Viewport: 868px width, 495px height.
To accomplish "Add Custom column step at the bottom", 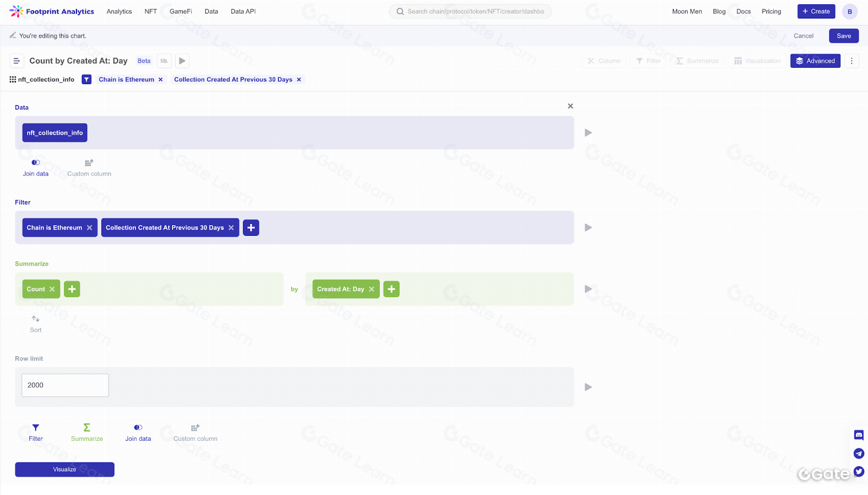I will coord(195,433).
